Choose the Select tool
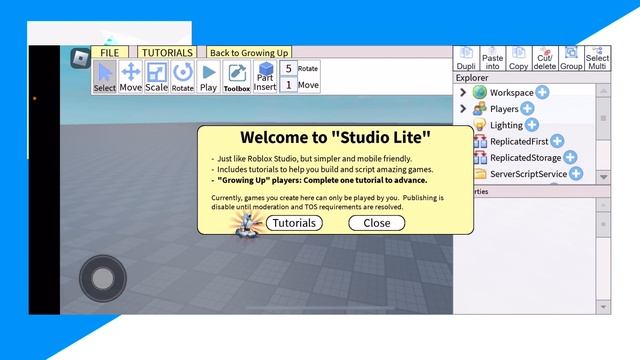The image size is (640, 360). (105, 77)
